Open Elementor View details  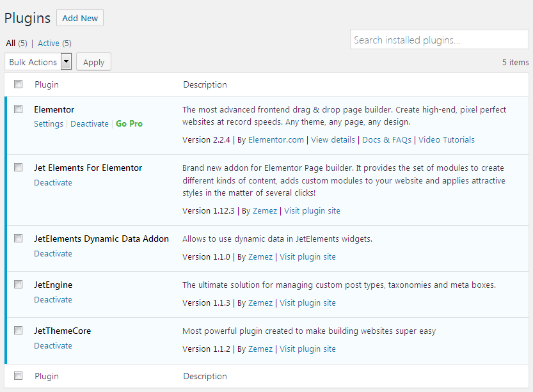click(x=333, y=139)
